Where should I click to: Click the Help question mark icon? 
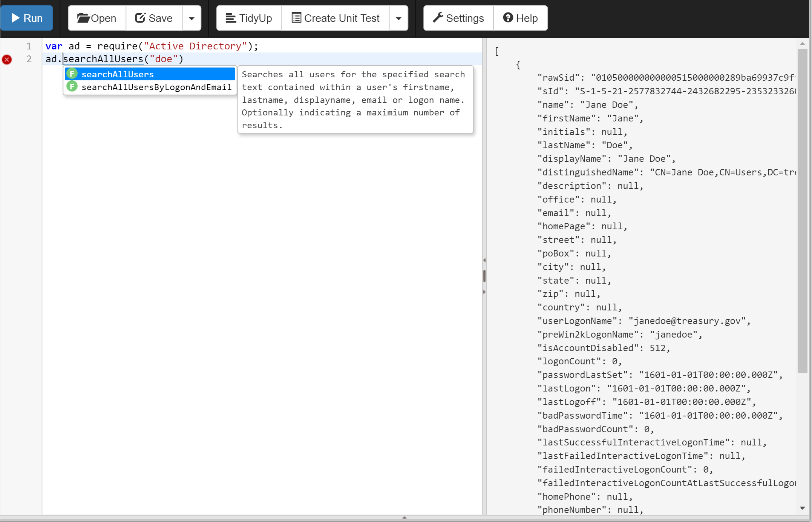(508, 18)
